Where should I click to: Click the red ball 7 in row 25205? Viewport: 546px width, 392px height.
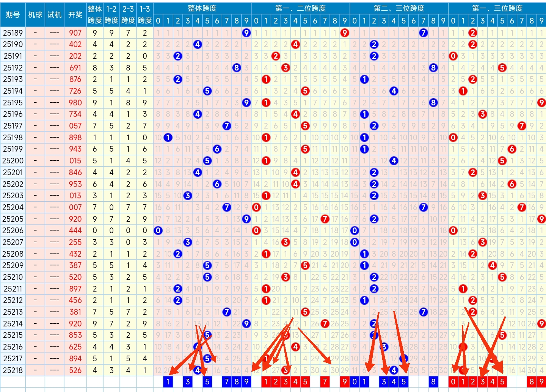[x=325, y=219]
